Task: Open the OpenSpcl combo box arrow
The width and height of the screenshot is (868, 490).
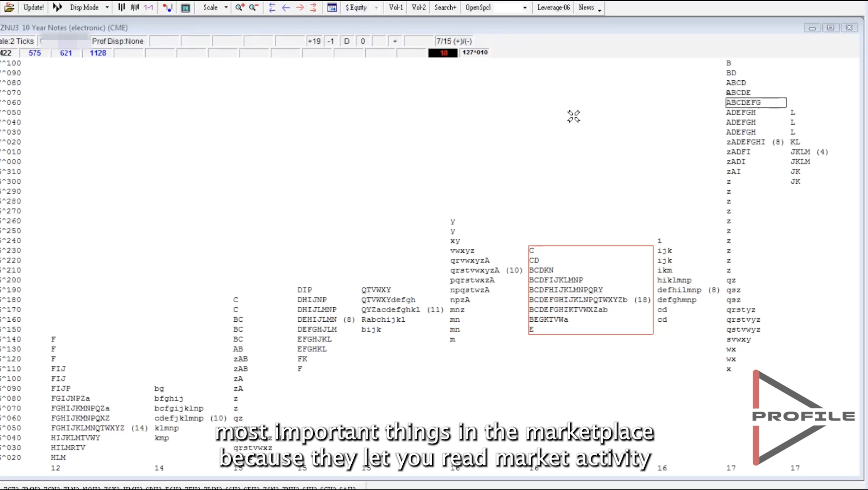Action: coord(525,7)
